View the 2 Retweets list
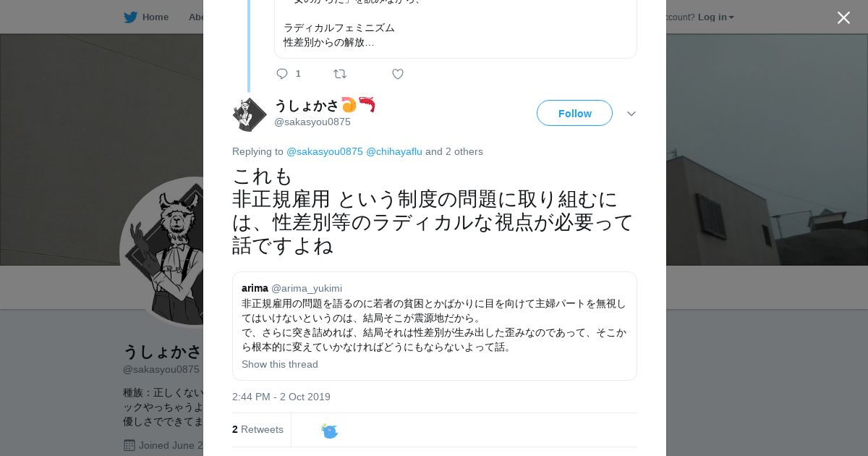 click(x=258, y=429)
